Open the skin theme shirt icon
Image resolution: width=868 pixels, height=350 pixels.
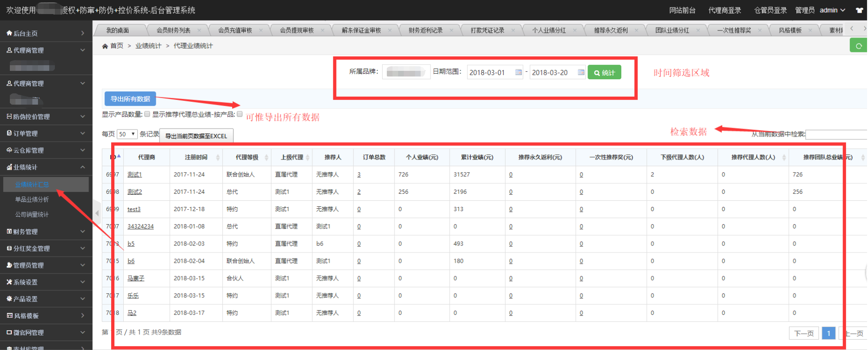tap(860, 10)
